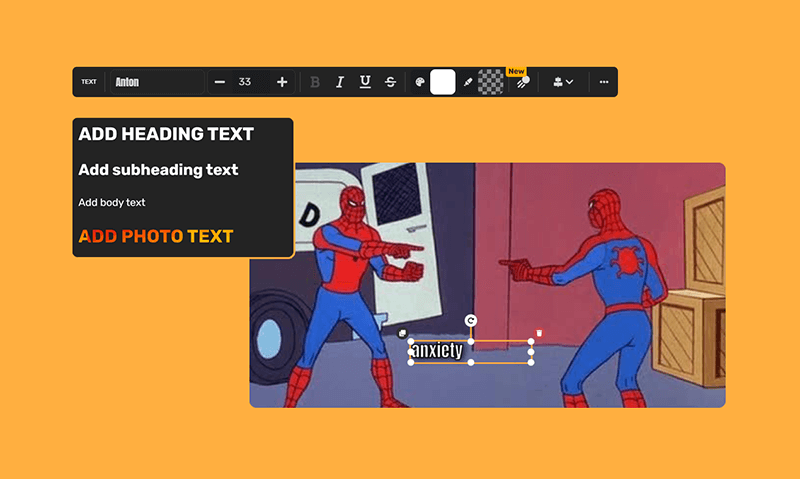This screenshot has width=800, height=479.
Task: Expand the alignment position dropdown
Action: 563,82
